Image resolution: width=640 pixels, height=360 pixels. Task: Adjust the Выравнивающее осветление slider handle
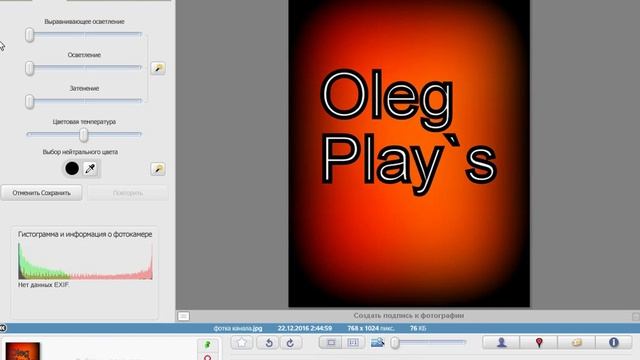click(29, 35)
